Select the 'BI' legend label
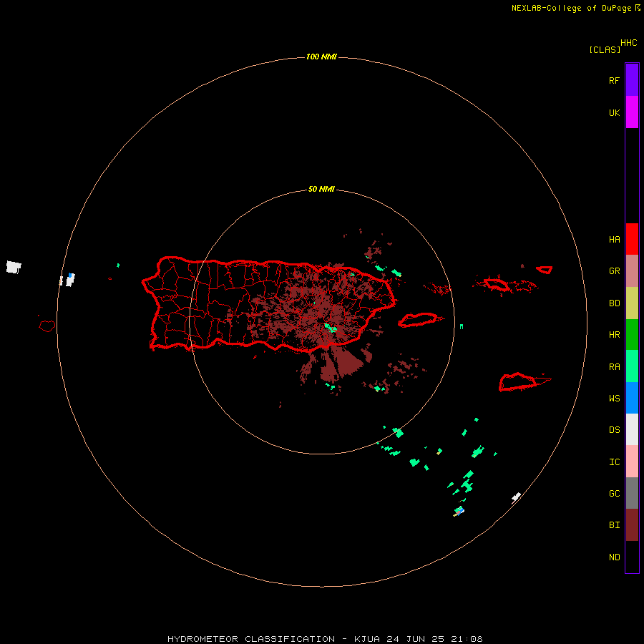The image size is (644, 644). 614,525
